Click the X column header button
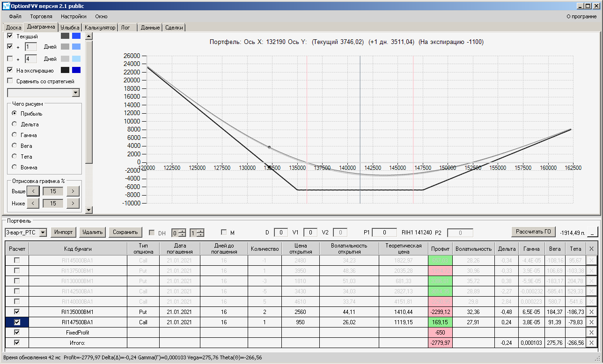The width and height of the screenshot is (603, 364). 591,249
